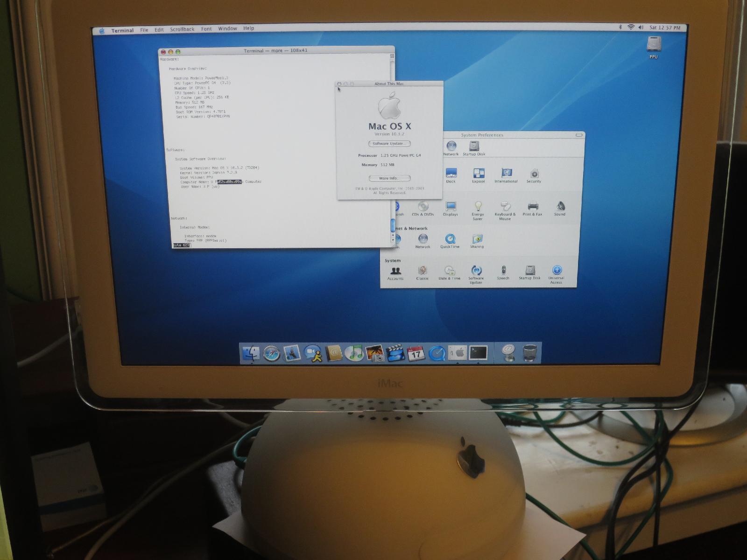Open the Accounts preference pane
The width and height of the screenshot is (747, 560).
(395, 273)
